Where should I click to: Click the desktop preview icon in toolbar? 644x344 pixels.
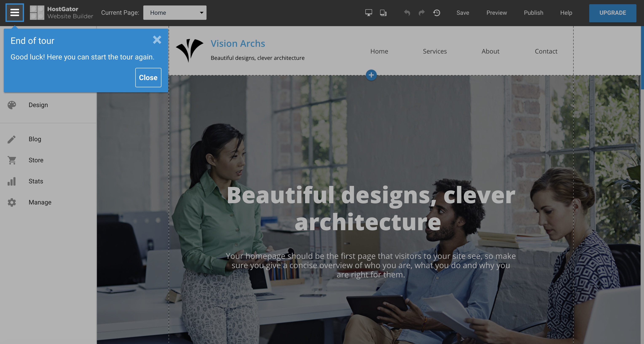coord(368,12)
